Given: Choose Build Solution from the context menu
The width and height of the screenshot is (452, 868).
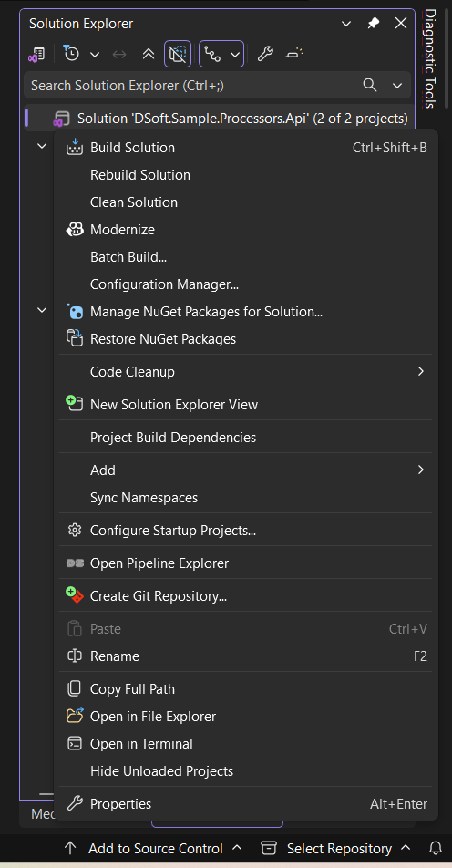Looking at the screenshot, I should click(246, 148).
